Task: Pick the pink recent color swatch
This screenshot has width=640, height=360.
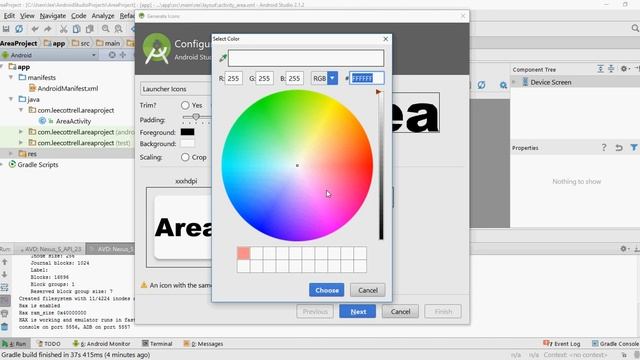Action: pyautogui.click(x=243, y=253)
